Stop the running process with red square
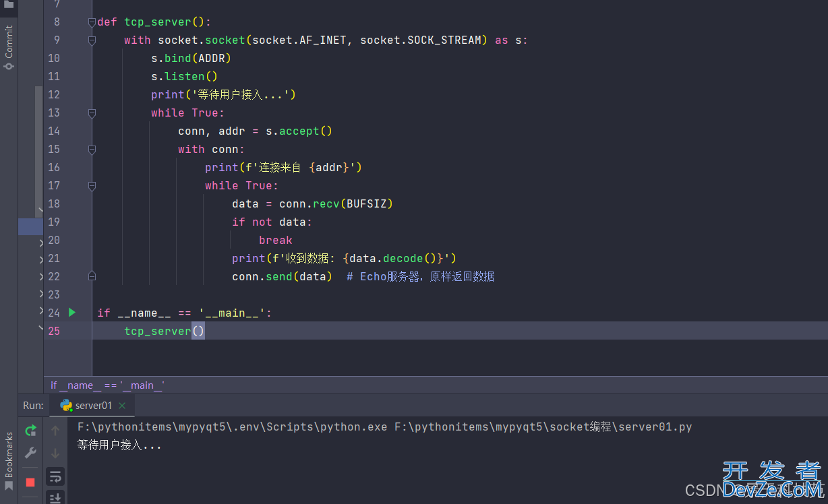The height and width of the screenshot is (504, 828). coord(30,482)
